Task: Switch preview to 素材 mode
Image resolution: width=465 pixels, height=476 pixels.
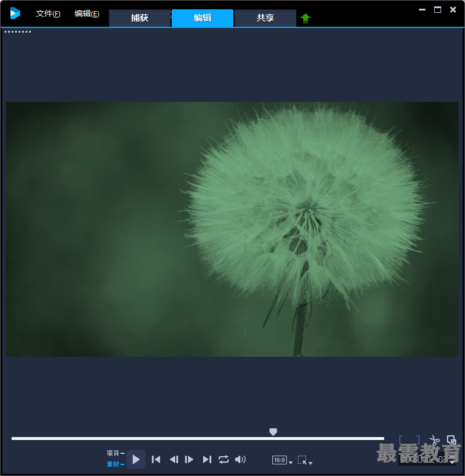Action: (x=115, y=464)
